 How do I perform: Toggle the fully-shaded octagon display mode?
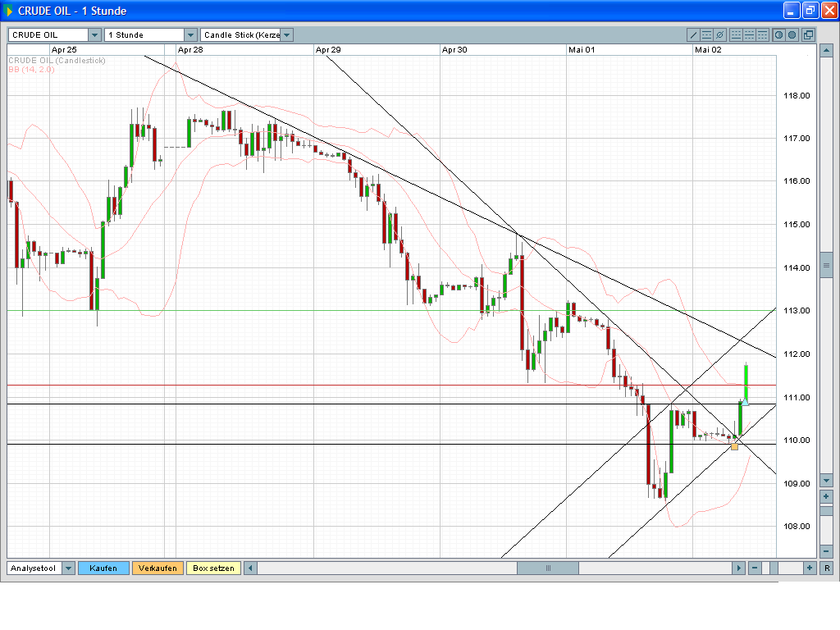point(792,34)
